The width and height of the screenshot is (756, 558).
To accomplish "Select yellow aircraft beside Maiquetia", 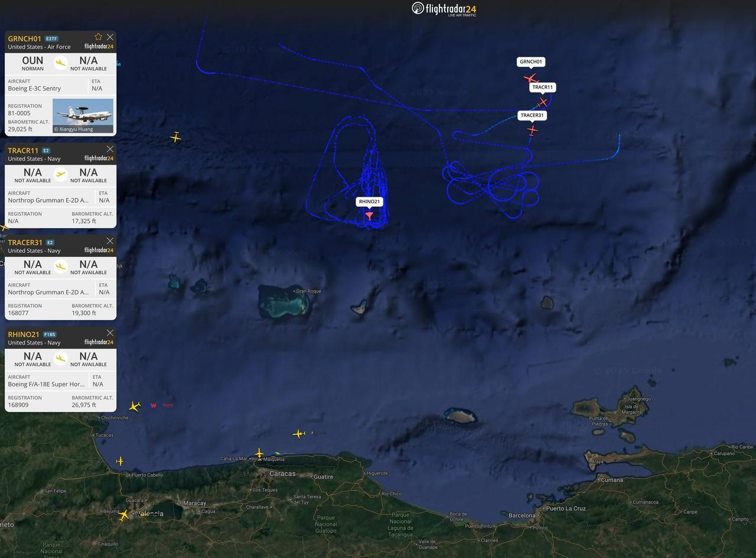I will [259, 454].
